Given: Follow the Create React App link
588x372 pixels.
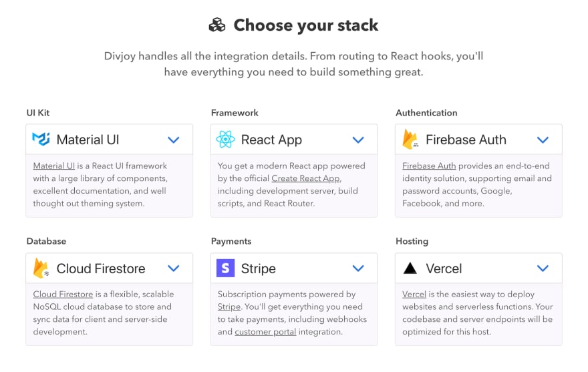Looking at the screenshot, I should tap(305, 178).
